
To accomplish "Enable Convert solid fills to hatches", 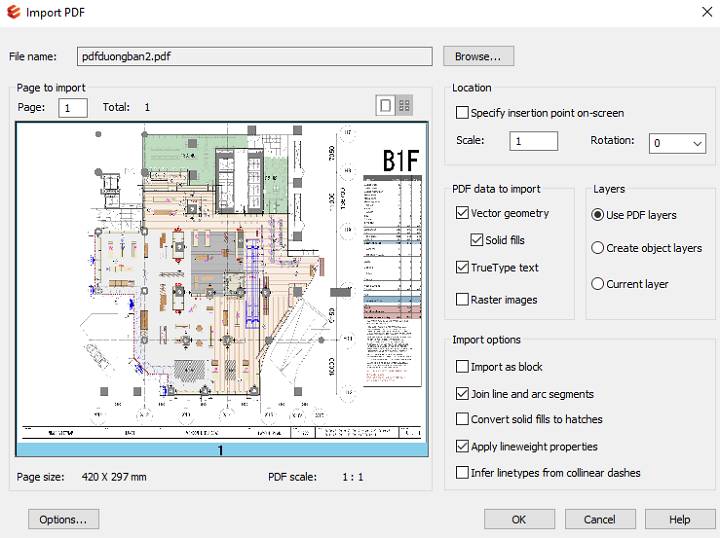I will pyautogui.click(x=462, y=419).
